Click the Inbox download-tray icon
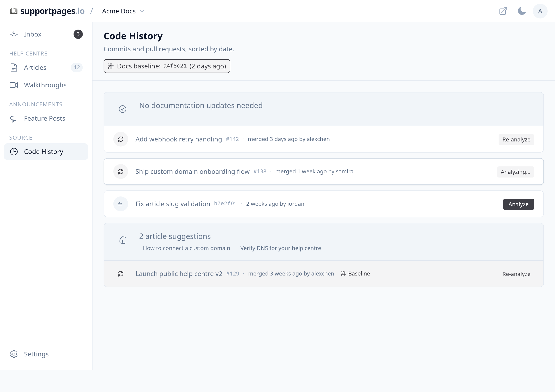The width and height of the screenshot is (555, 392). 14,34
